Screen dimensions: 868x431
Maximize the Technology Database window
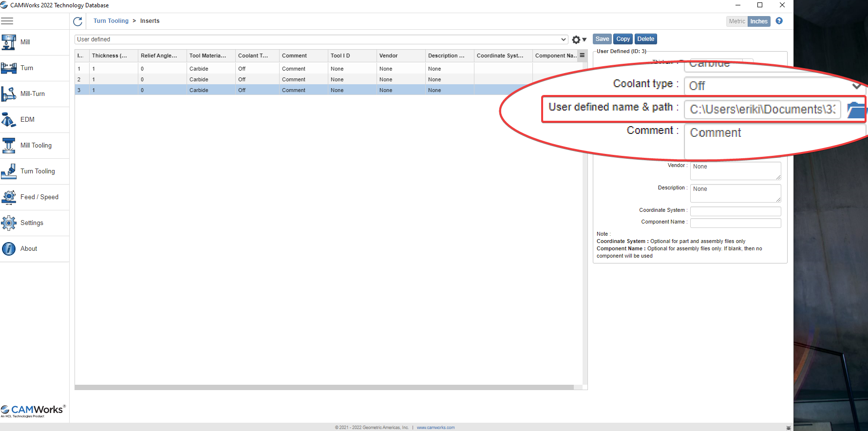[760, 5]
